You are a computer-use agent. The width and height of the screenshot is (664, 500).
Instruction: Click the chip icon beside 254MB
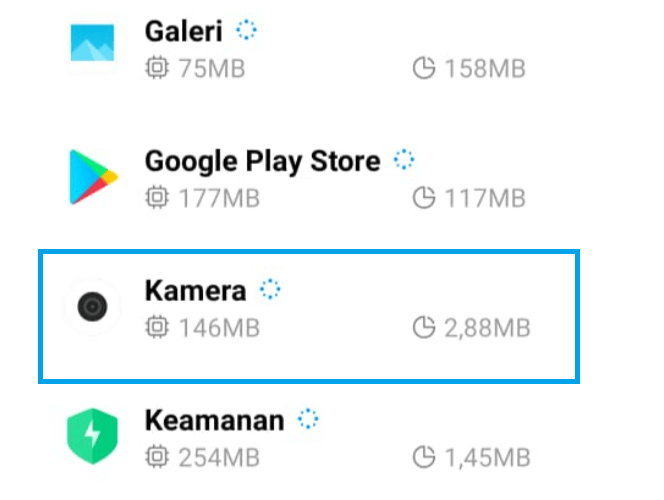click(x=157, y=457)
